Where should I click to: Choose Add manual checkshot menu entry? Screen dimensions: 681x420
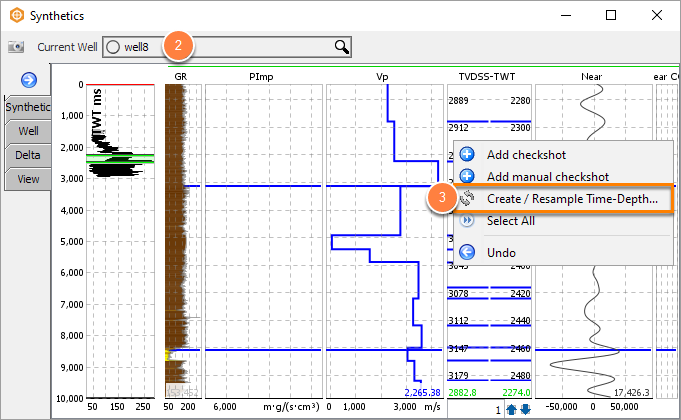[563, 176]
